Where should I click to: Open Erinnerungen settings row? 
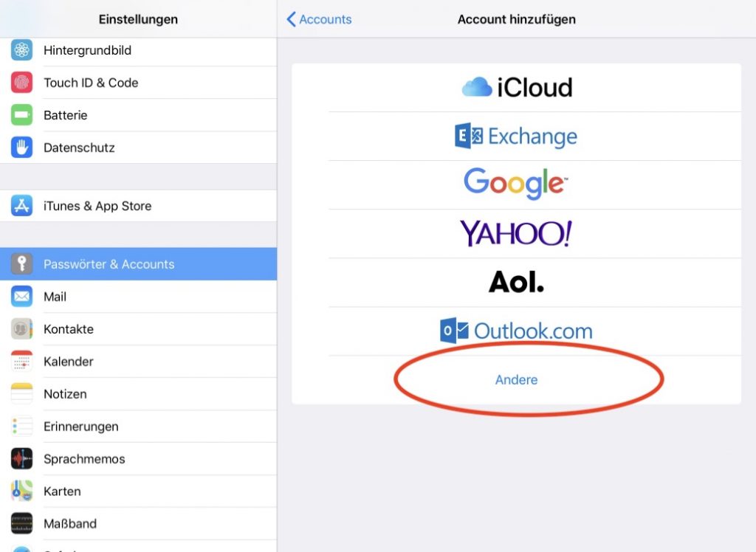coord(138,426)
